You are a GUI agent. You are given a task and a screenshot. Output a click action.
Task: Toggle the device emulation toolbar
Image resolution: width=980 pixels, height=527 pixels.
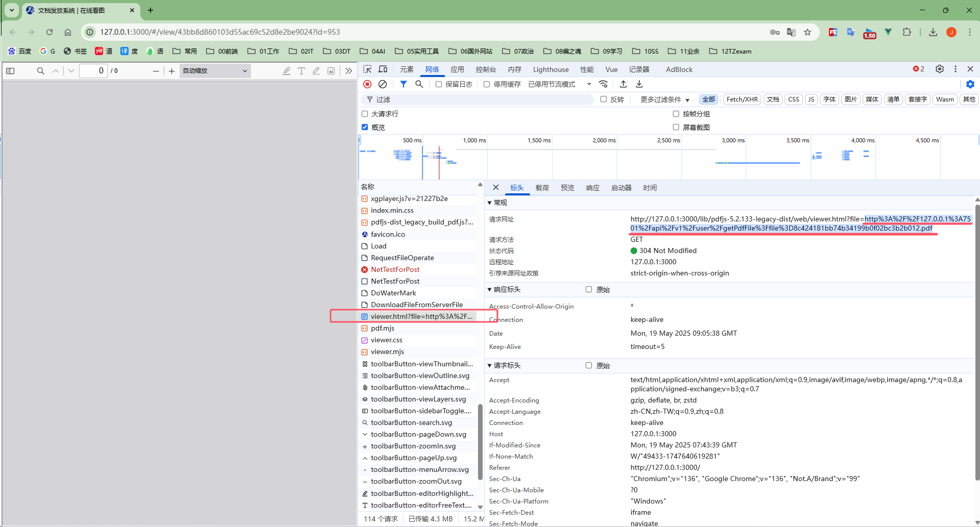383,69
